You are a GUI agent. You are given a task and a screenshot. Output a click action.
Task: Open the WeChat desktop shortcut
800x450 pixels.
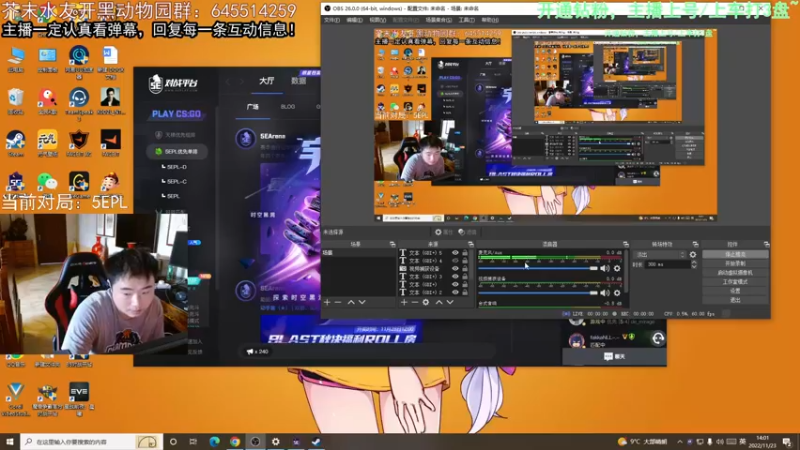47,185
